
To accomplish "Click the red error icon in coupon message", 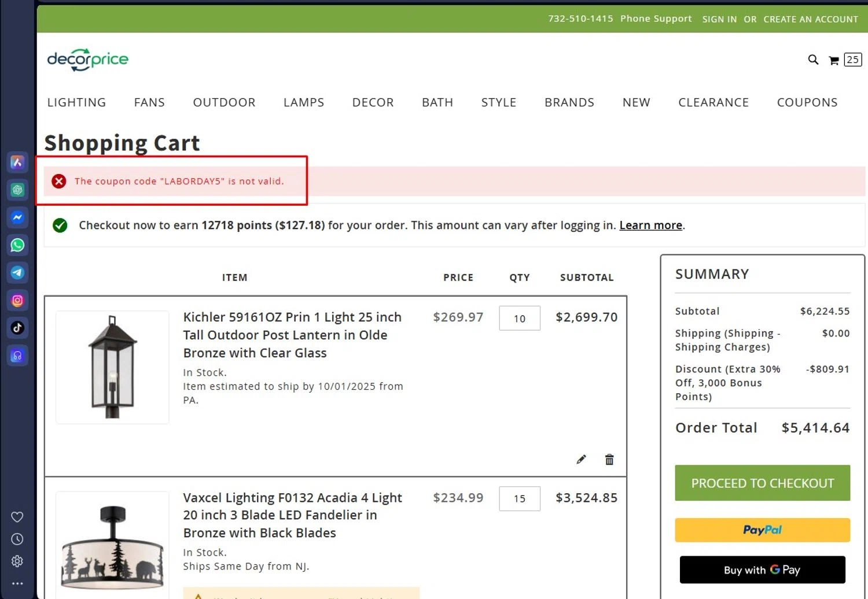I will point(59,181).
